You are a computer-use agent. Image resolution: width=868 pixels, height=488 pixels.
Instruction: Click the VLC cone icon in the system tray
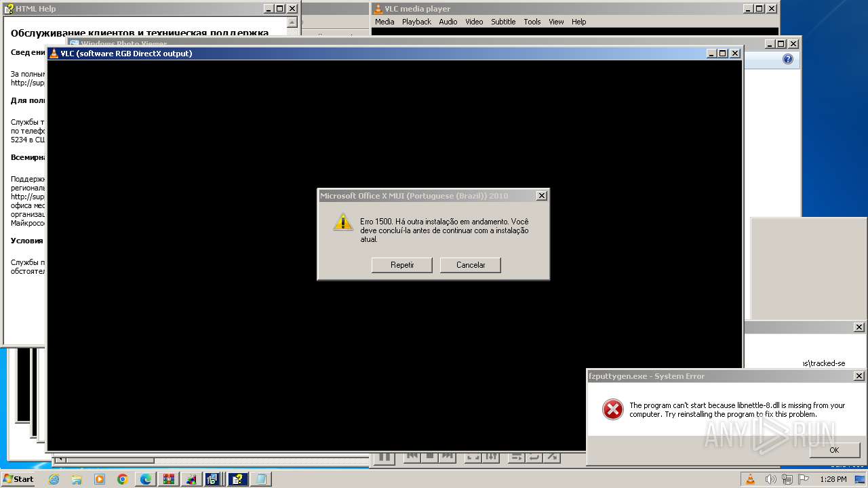pyautogui.click(x=750, y=479)
